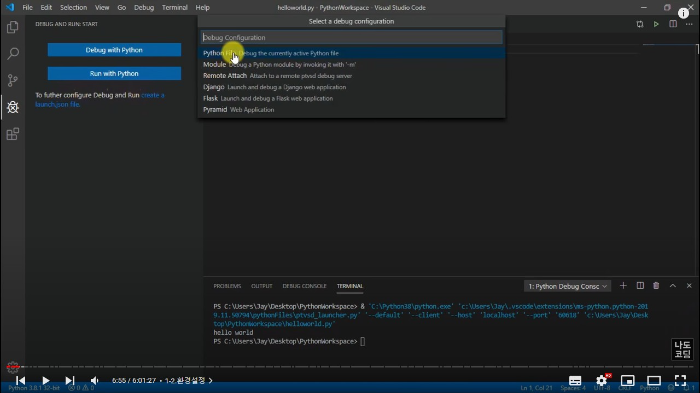Click the Debug with Python button
The image size is (700, 393).
tap(114, 50)
